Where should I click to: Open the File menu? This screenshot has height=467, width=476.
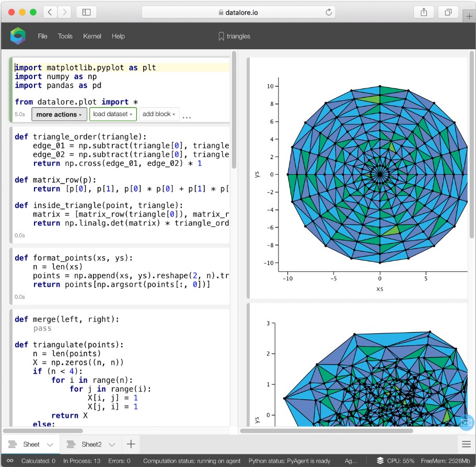point(42,36)
